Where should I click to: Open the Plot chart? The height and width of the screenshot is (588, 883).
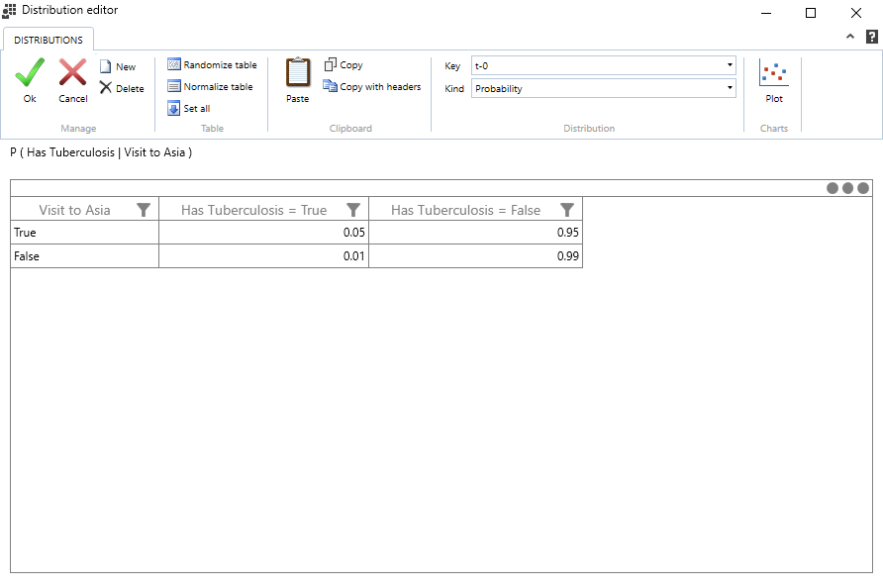click(x=774, y=79)
